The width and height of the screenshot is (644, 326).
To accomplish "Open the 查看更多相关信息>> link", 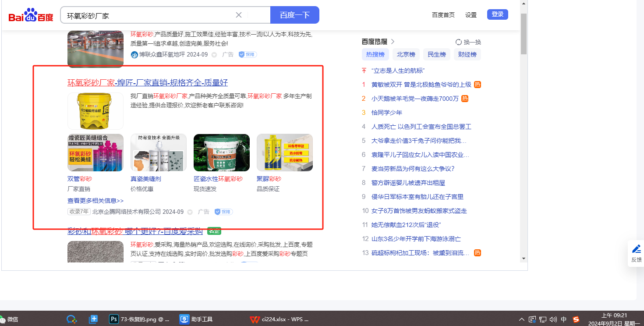I will (x=96, y=201).
